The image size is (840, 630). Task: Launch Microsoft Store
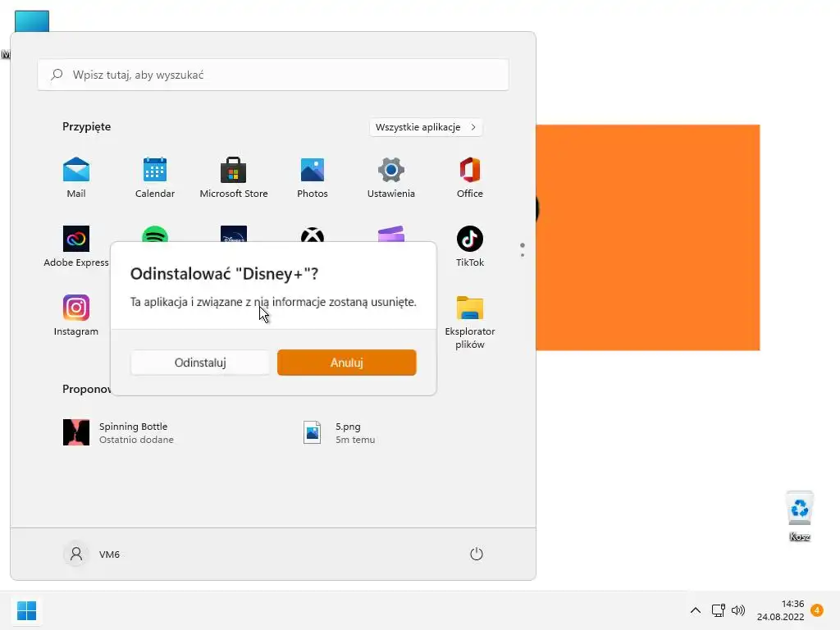pyautogui.click(x=234, y=178)
